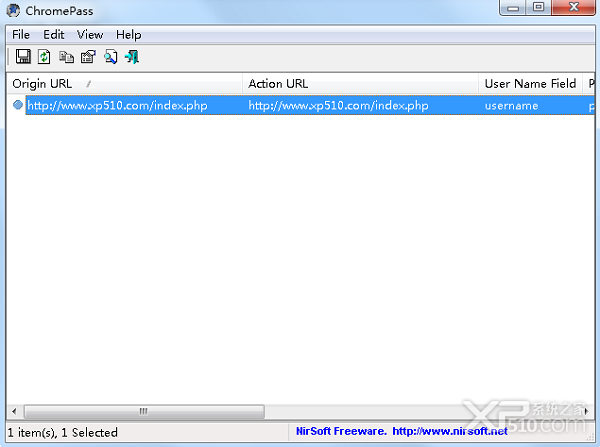Open the Properties toolbar icon
This screenshot has width=600, height=447.
(88, 57)
